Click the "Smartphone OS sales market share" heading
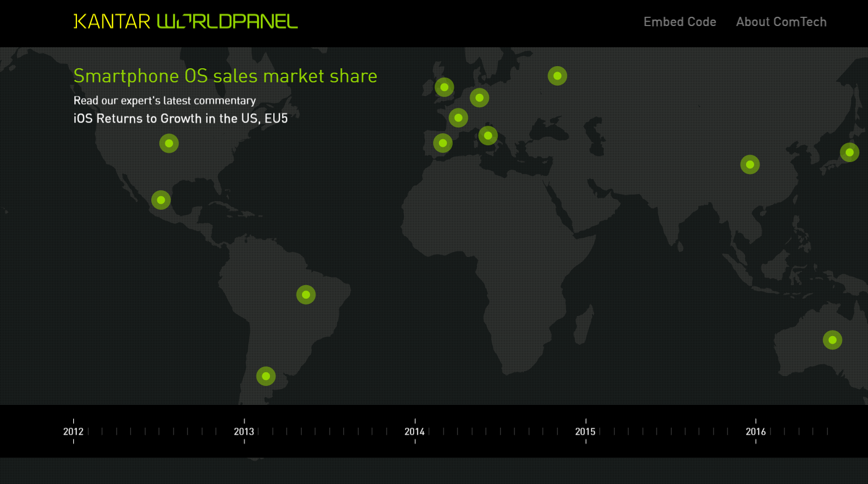 pyautogui.click(x=226, y=76)
